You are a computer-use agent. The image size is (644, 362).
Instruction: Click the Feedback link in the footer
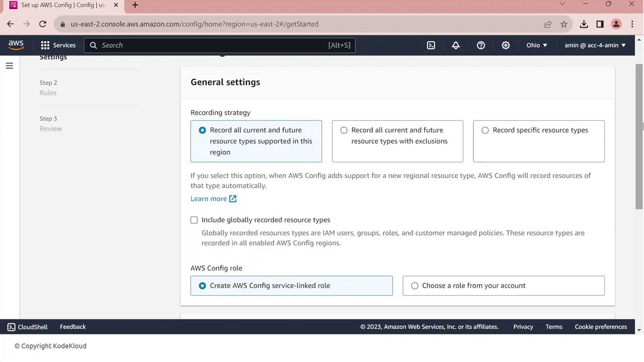pos(73,327)
